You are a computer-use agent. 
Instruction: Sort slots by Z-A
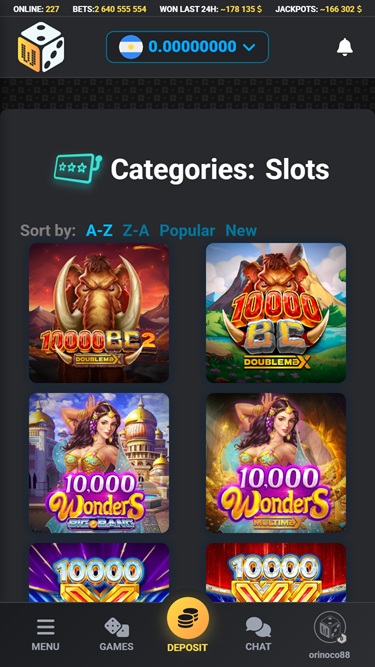coord(136,231)
